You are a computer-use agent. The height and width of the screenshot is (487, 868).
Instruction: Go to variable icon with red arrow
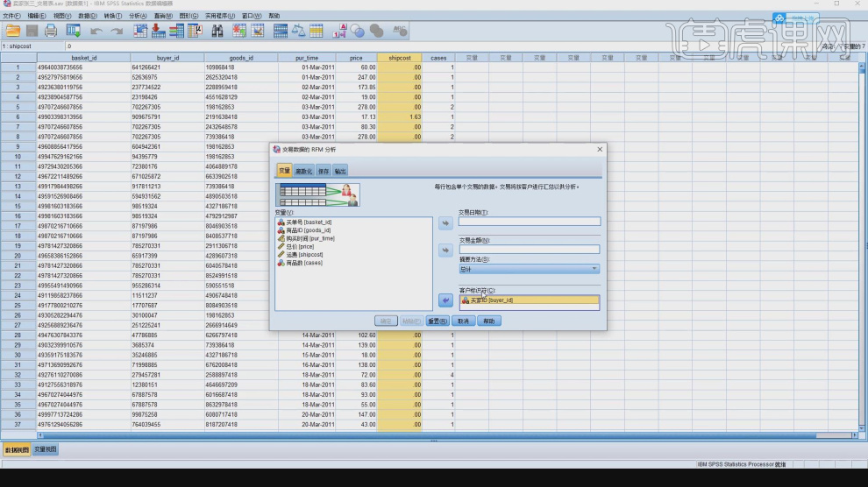tap(159, 31)
